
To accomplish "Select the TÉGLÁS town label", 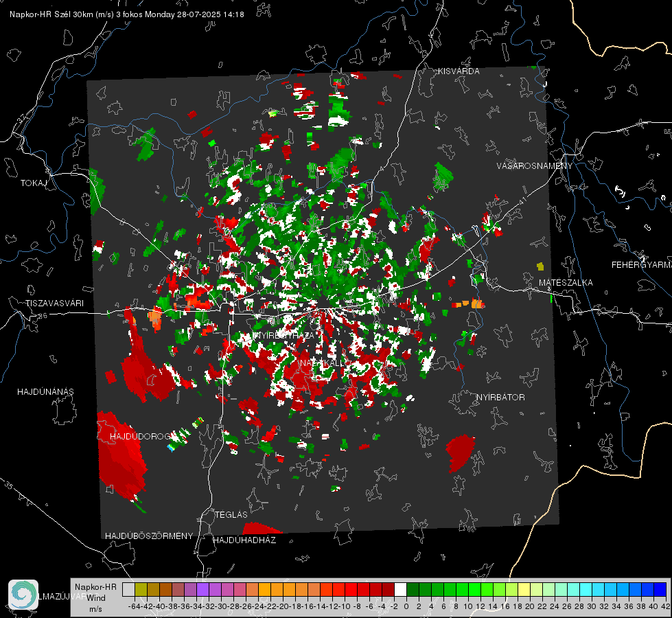I will tap(231, 514).
